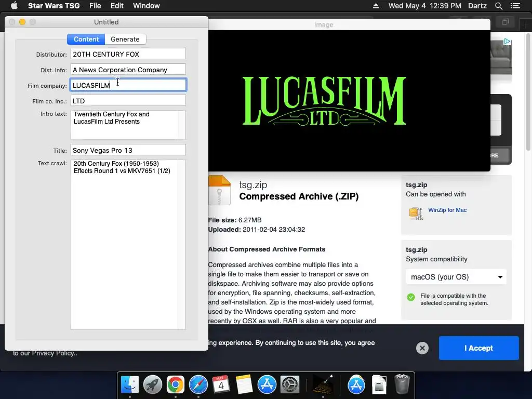The height and width of the screenshot is (399, 532).
Task: Open App Store icon beside the zip file
Action: [x=356, y=384]
